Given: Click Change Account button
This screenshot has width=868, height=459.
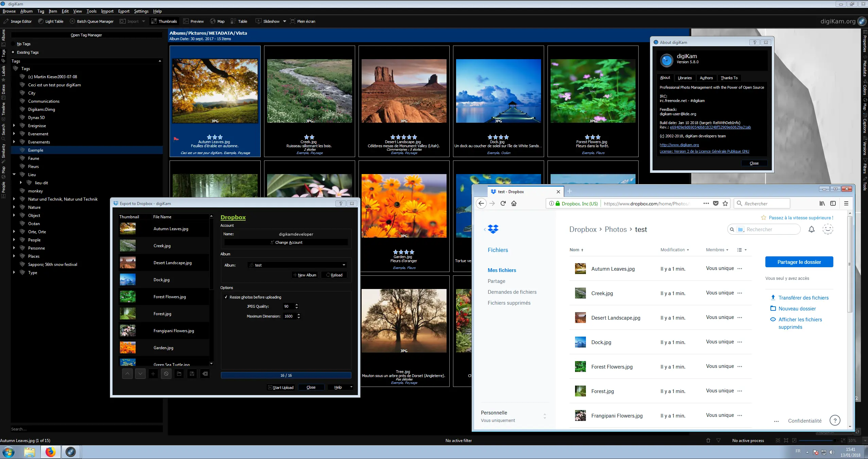Looking at the screenshot, I should point(286,242).
